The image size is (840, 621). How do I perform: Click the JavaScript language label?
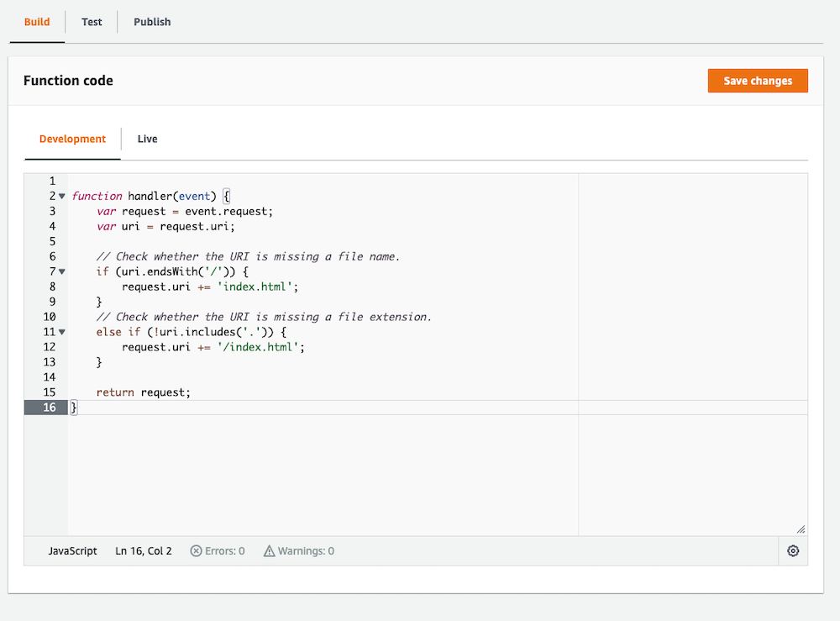tap(72, 550)
